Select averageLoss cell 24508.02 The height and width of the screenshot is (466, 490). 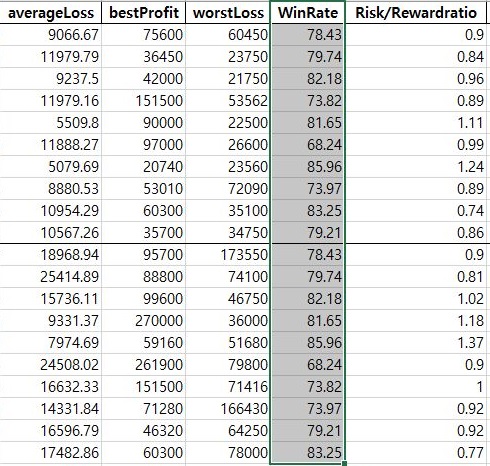tap(51, 365)
